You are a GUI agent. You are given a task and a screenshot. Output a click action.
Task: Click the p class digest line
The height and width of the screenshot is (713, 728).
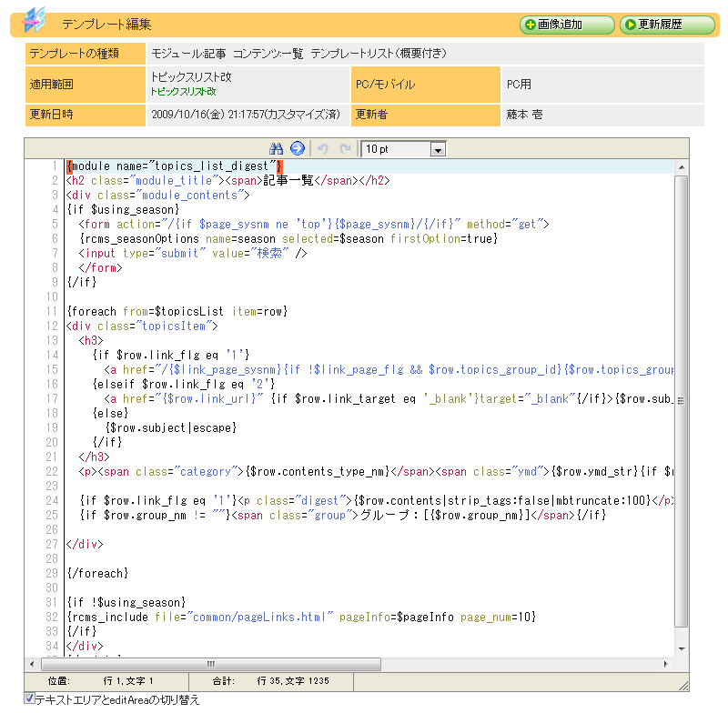pyautogui.click(x=377, y=500)
